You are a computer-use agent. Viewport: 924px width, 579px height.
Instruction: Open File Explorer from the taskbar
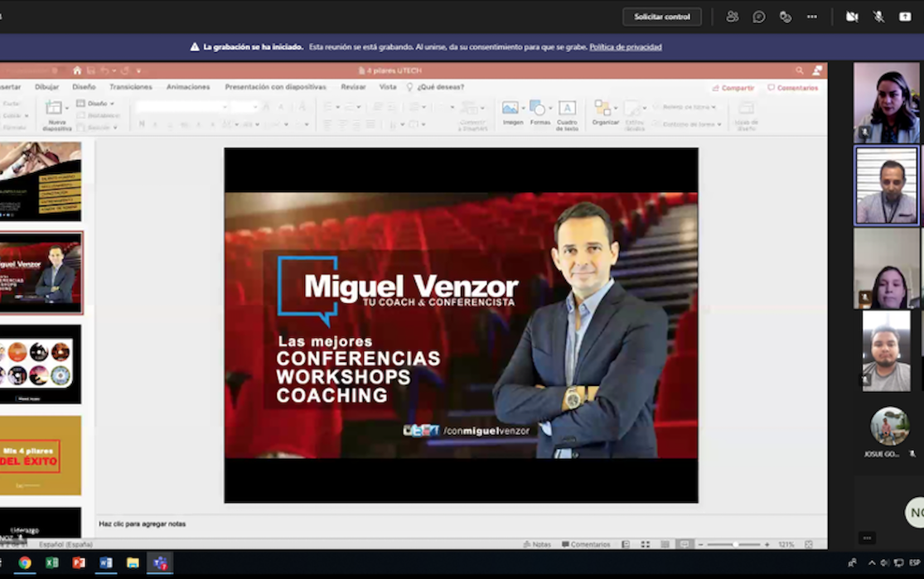pyautogui.click(x=133, y=562)
